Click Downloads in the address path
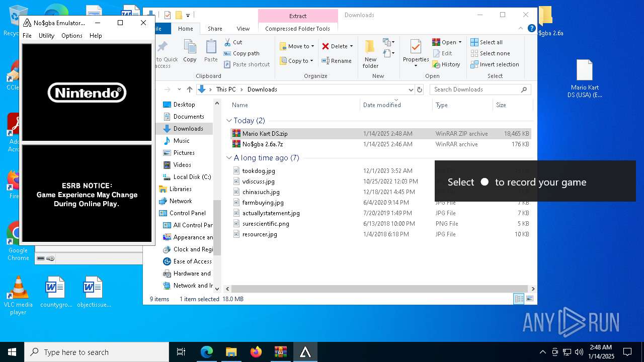The width and height of the screenshot is (644, 362). [262, 89]
